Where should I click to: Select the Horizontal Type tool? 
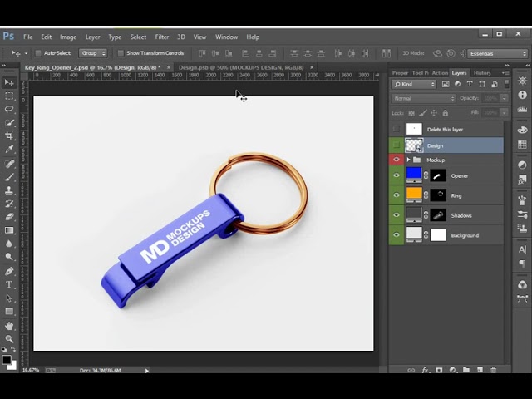pyautogui.click(x=9, y=284)
